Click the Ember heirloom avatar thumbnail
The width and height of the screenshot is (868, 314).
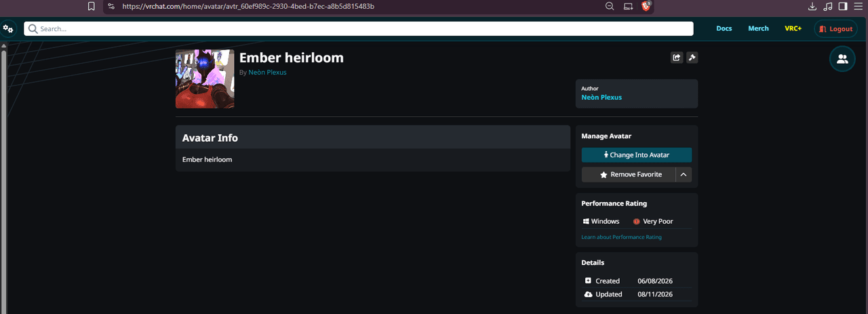coord(205,79)
